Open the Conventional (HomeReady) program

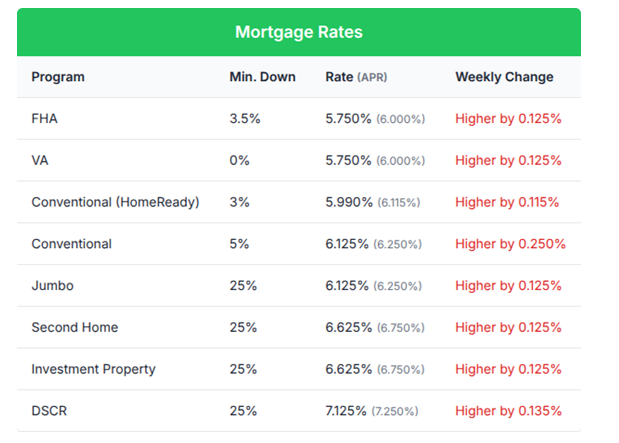tap(115, 202)
